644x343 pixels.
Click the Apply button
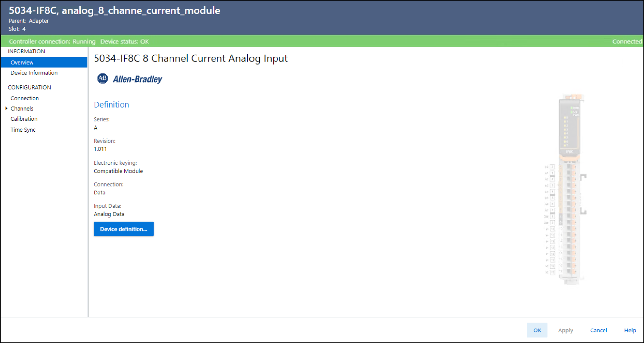[x=565, y=330]
